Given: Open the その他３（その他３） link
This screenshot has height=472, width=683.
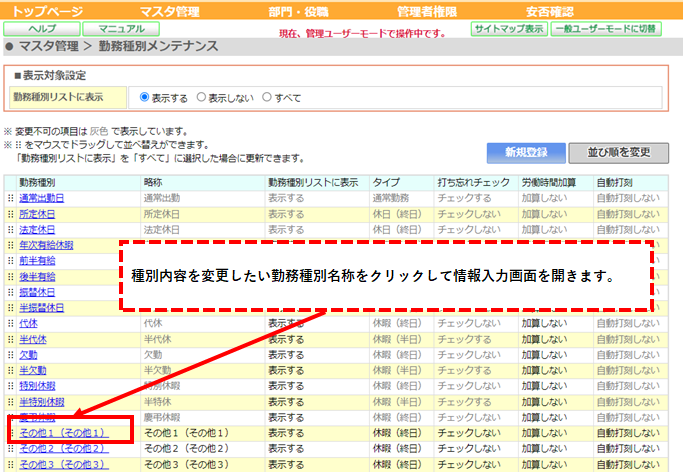Looking at the screenshot, I should point(64,465).
